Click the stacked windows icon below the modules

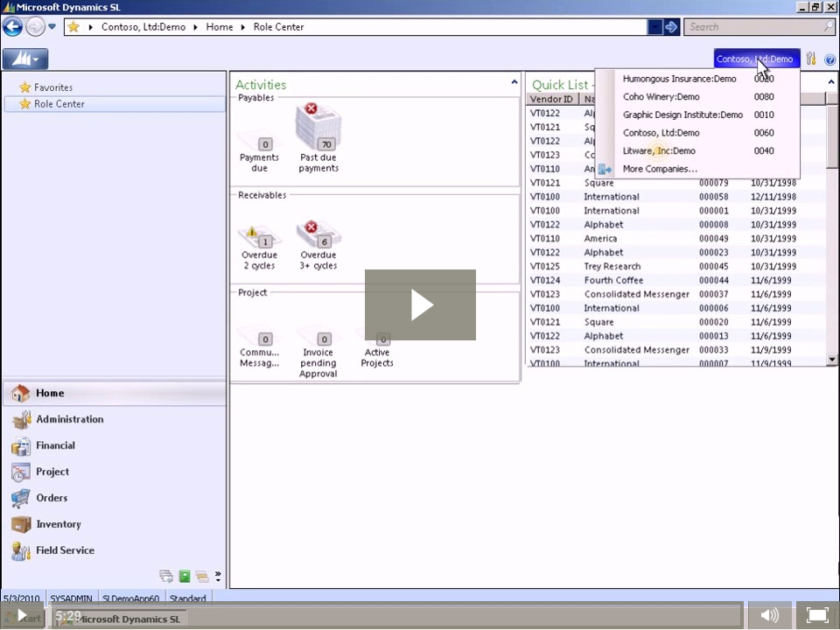(x=166, y=576)
